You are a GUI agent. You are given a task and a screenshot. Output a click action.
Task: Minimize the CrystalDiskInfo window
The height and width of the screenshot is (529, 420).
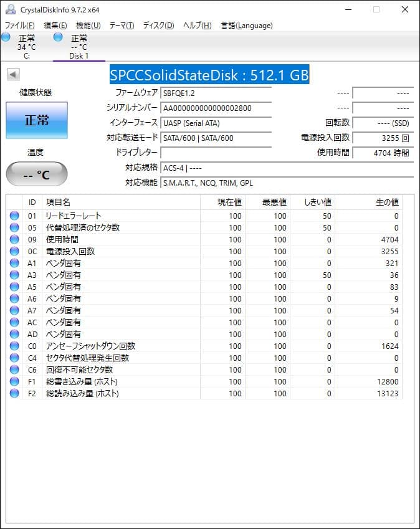348,9
